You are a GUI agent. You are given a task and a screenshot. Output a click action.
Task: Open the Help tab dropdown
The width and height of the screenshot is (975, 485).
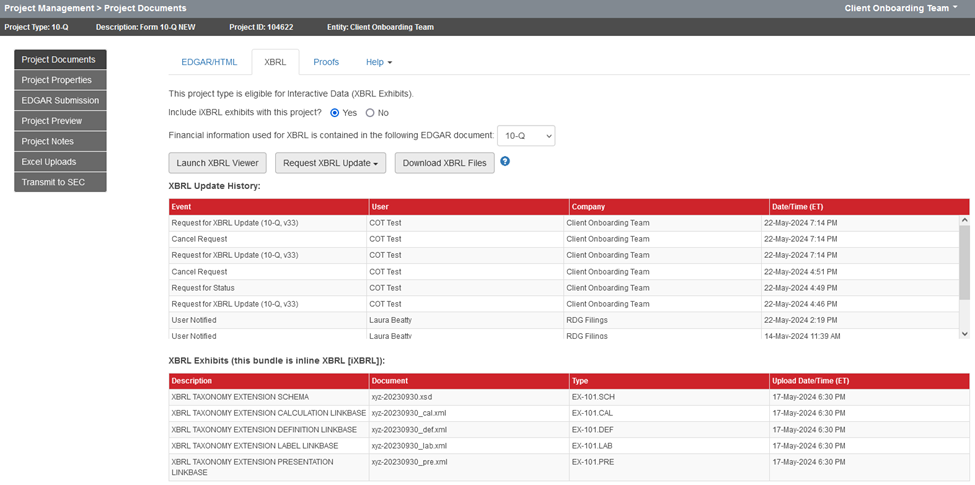click(x=379, y=62)
